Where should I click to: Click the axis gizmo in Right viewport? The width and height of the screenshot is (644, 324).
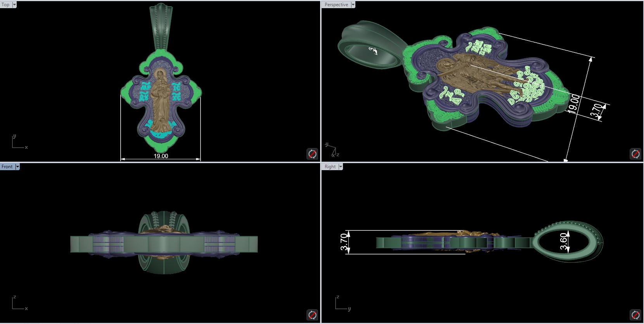[343, 303]
